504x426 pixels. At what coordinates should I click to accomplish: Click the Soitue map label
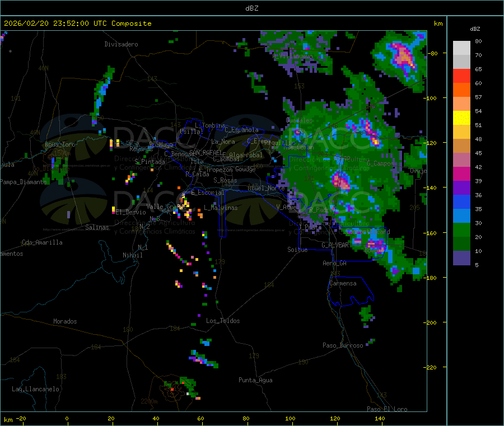click(x=297, y=250)
